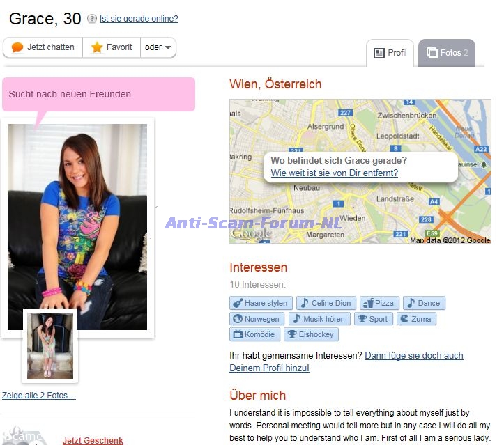Switch to the Profil tab
The image size is (504, 445).
(x=390, y=53)
